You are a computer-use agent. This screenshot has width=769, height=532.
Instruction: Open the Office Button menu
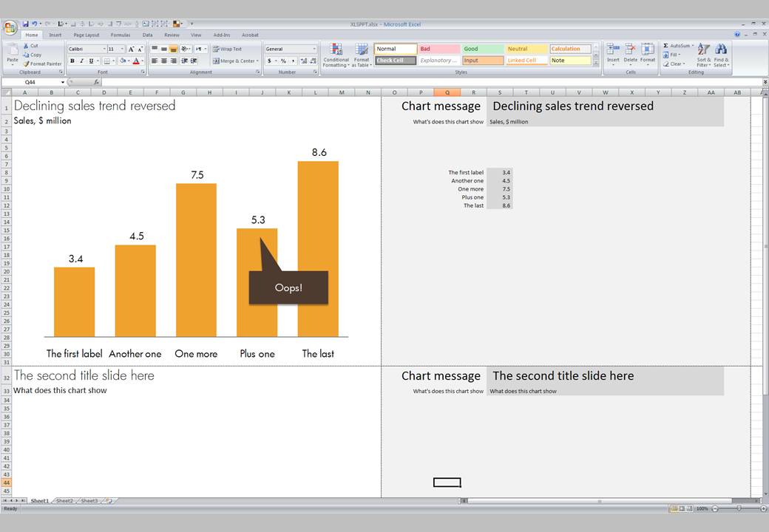(x=10, y=27)
